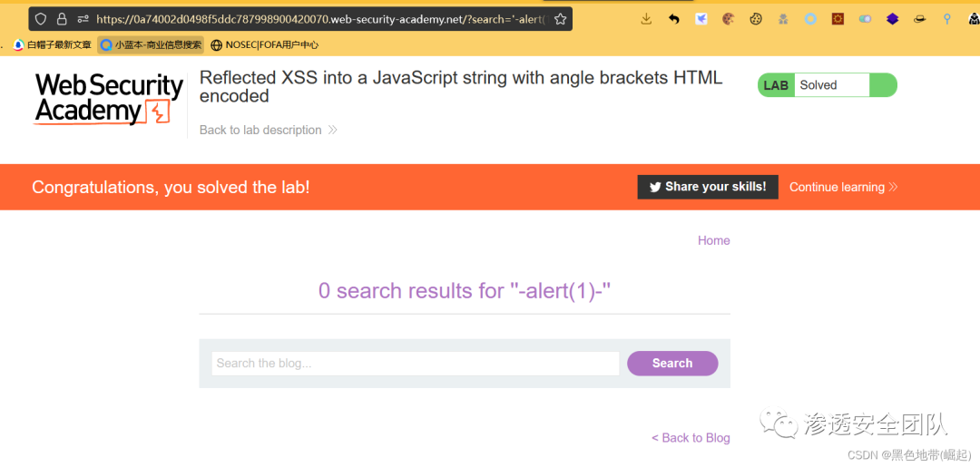Open the black hat extension icon
The width and height of the screenshot is (980, 467).
[x=919, y=18]
